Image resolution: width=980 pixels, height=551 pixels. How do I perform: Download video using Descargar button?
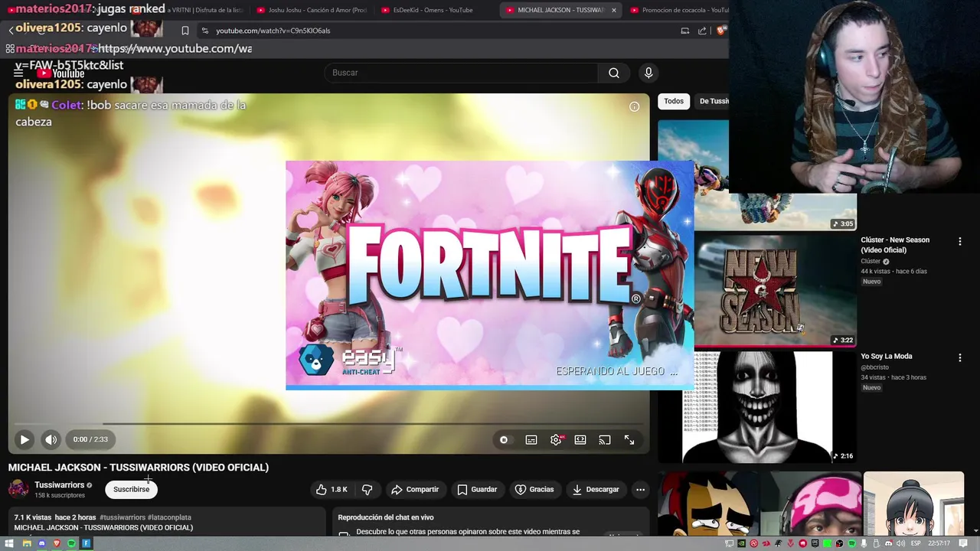coord(596,490)
